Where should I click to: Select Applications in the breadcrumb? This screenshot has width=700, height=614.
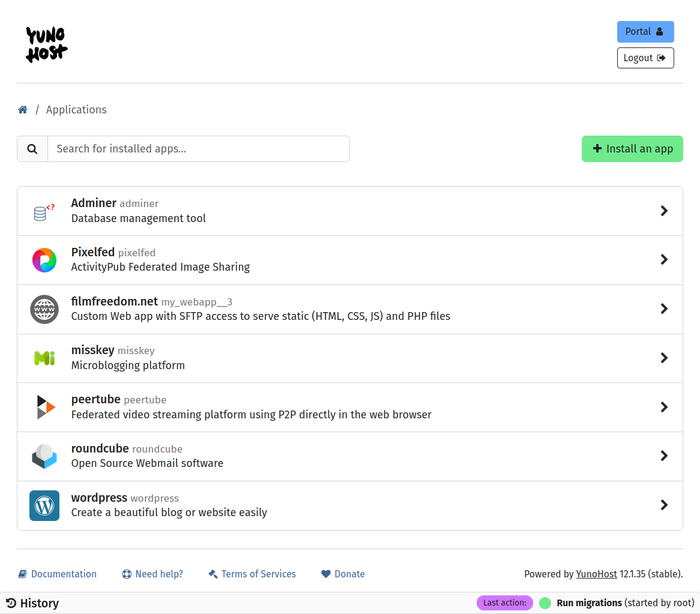(x=76, y=110)
